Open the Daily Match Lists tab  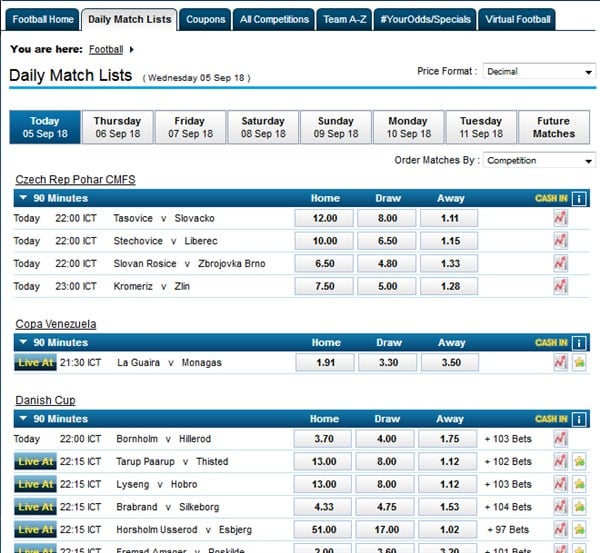coord(129,20)
